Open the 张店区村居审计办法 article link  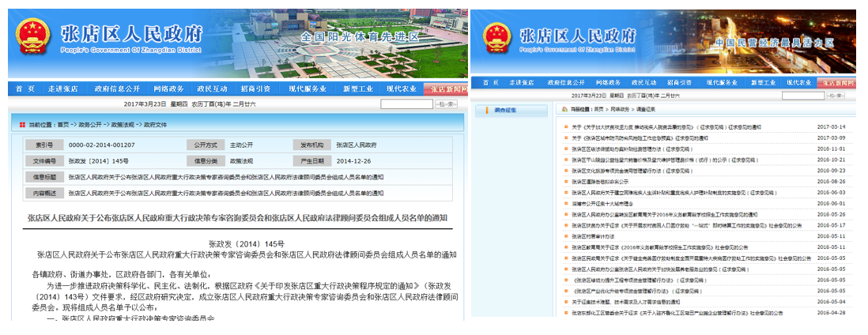pyautogui.click(x=593, y=236)
